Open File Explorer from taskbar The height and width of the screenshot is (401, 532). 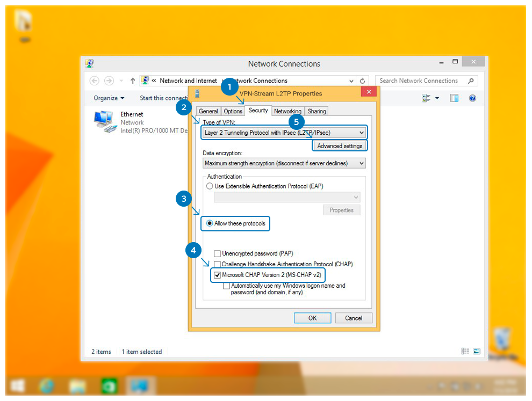click(x=77, y=386)
